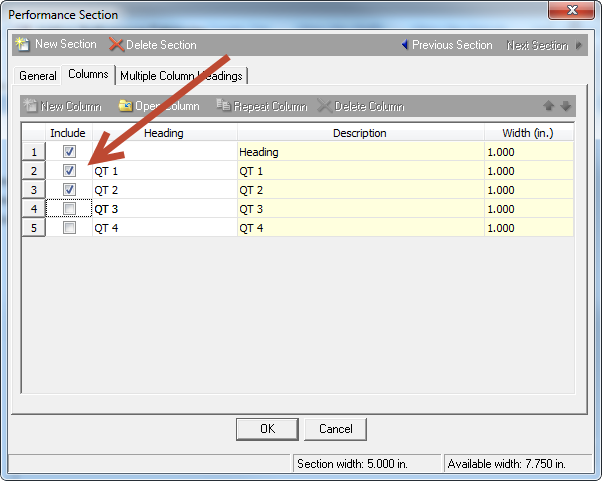
Task: Select row header number 2
Action: pyautogui.click(x=34, y=170)
